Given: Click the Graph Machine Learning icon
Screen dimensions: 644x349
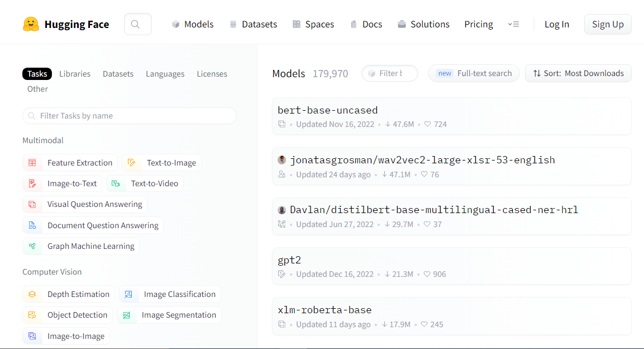Looking at the screenshot, I should coord(32,246).
